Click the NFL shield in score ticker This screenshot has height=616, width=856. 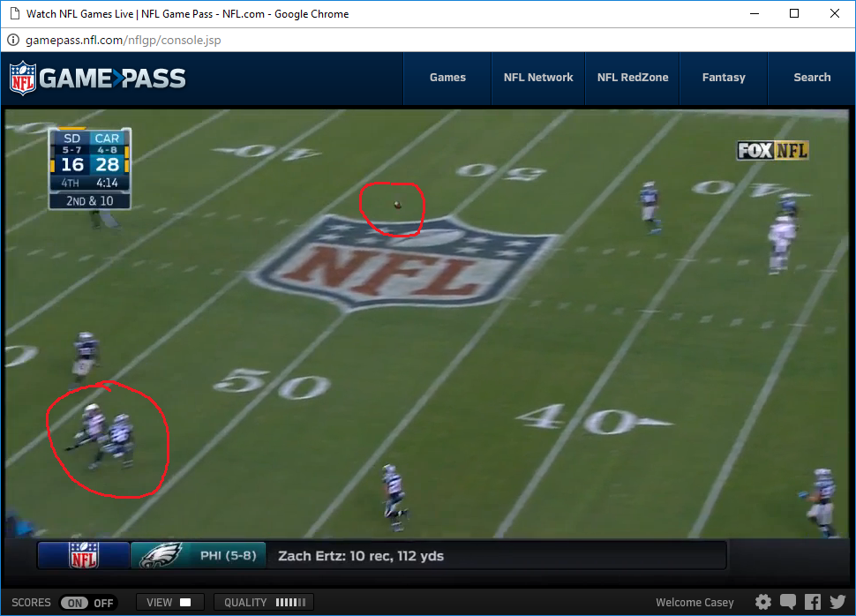click(x=84, y=555)
